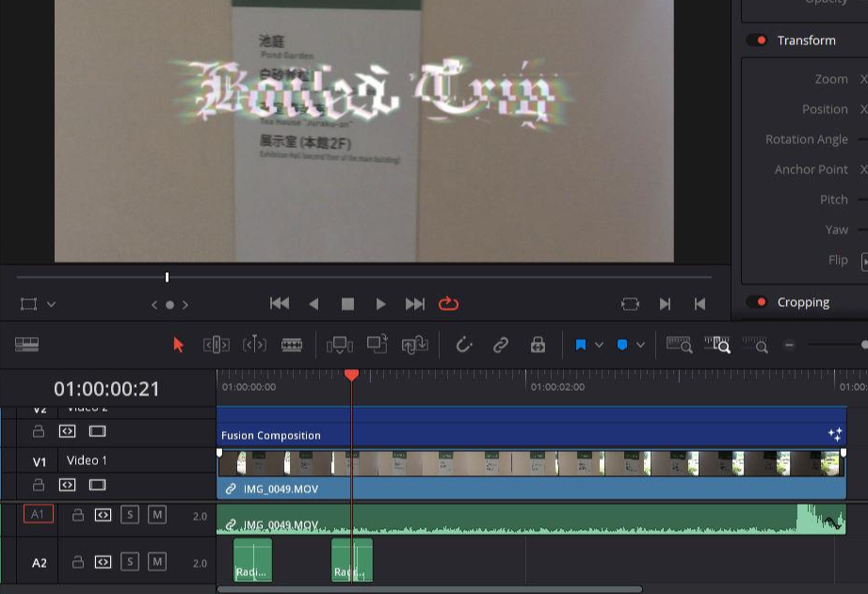Select the A1 audio destination control
The image size is (868, 594).
pyautogui.click(x=39, y=514)
